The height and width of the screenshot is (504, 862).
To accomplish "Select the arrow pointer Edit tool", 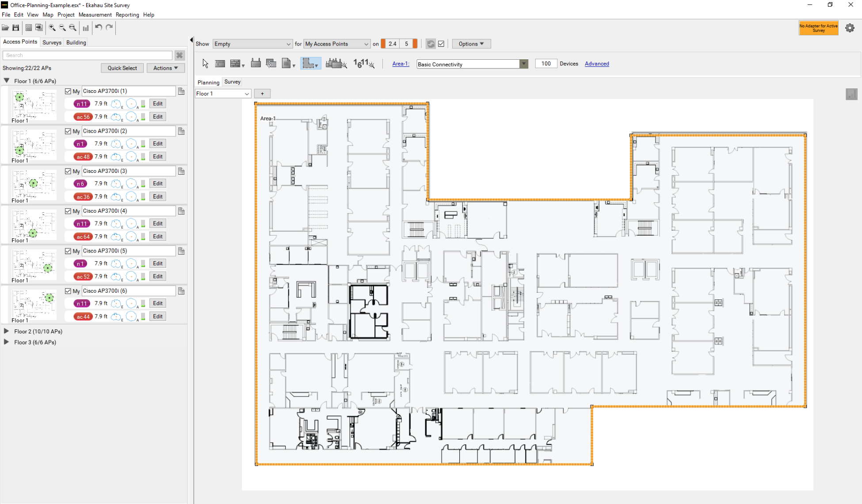I will point(206,64).
